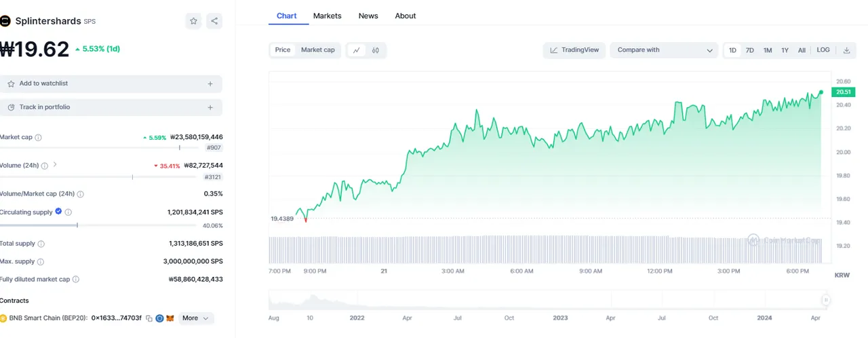Click the Splintershards coin logo
This screenshot has width=868, height=338.
click(5, 21)
